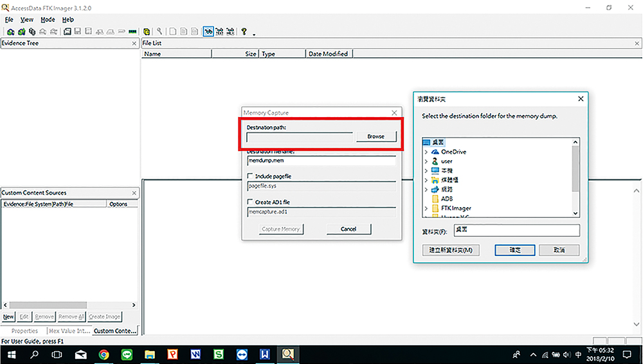Viewport: 643px width, 364px height.
Task: Switch to the text viewer mode icon
Action: click(x=219, y=32)
